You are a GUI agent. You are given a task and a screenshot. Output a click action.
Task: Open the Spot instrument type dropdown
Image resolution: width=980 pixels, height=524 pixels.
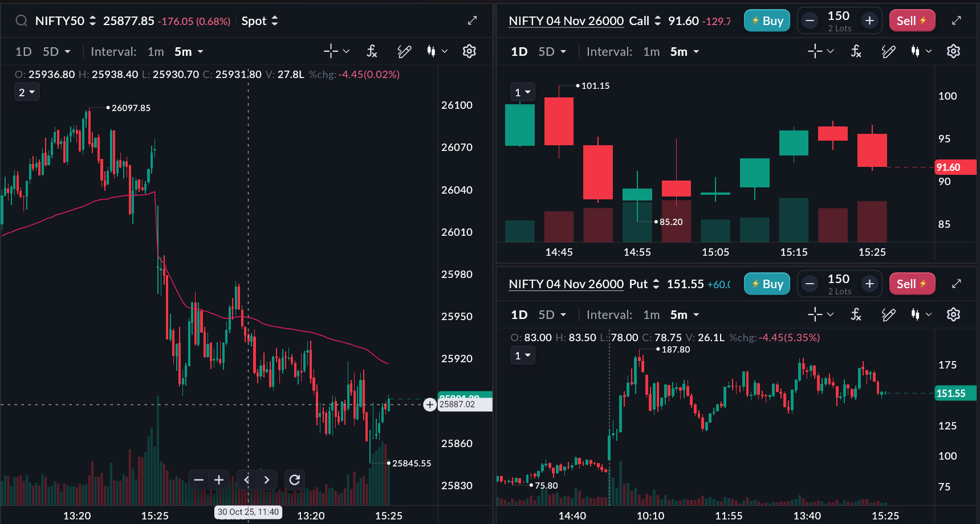[259, 21]
